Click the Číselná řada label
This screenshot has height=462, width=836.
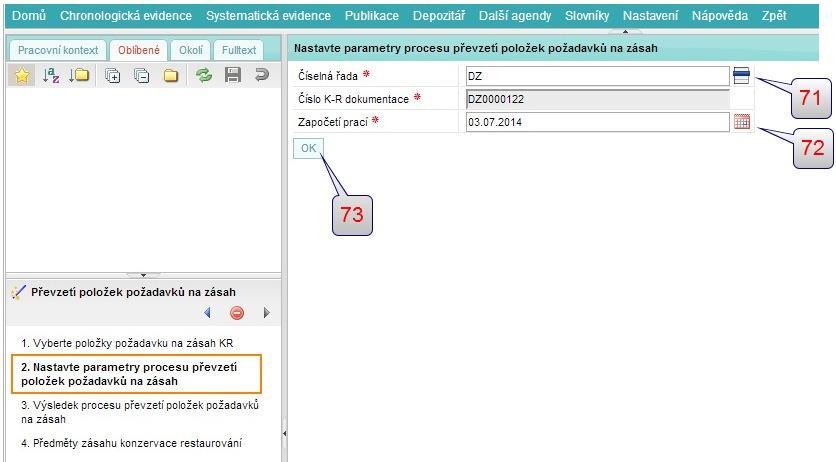[x=328, y=76]
